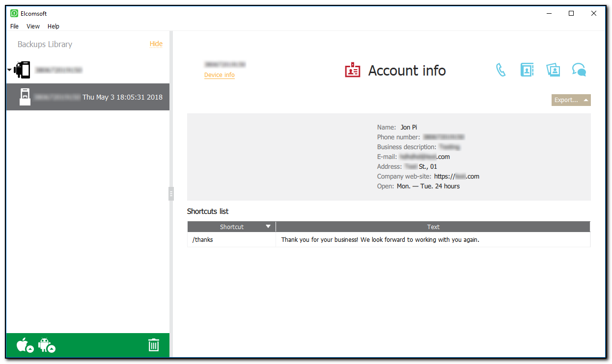Open the Export dropdown
Image resolution: width=612 pixels, height=364 pixels.
[x=571, y=100]
